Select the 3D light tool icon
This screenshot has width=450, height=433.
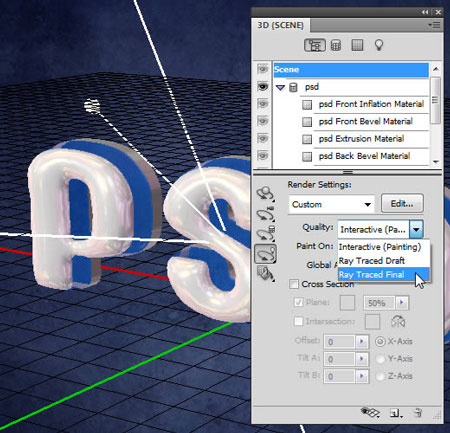point(265,254)
